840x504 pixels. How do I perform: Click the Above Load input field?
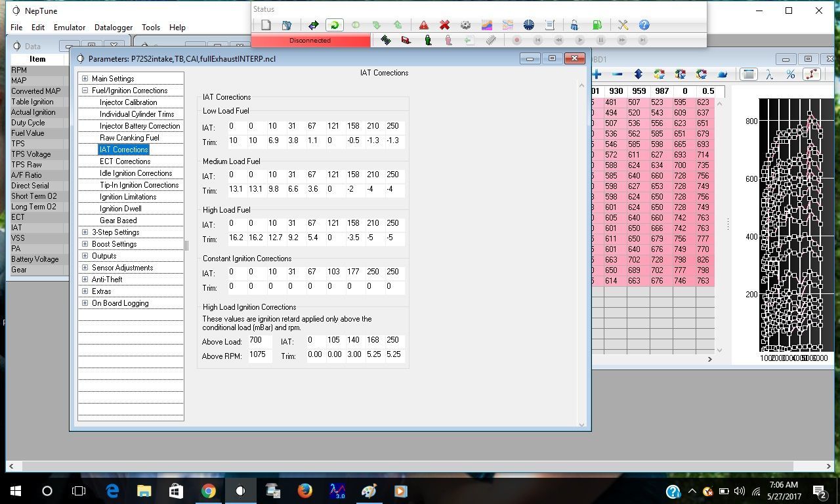tap(259, 341)
